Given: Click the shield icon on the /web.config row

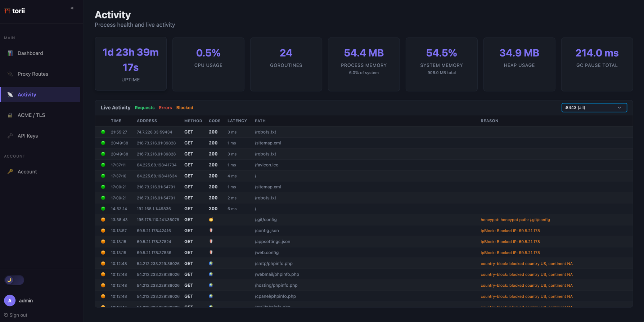Looking at the screenshot, I should point(211,252).
